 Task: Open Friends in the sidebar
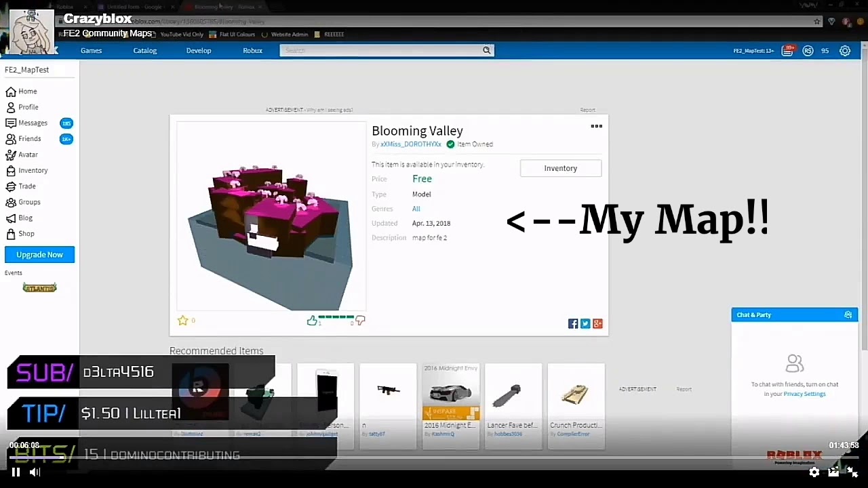24,139
